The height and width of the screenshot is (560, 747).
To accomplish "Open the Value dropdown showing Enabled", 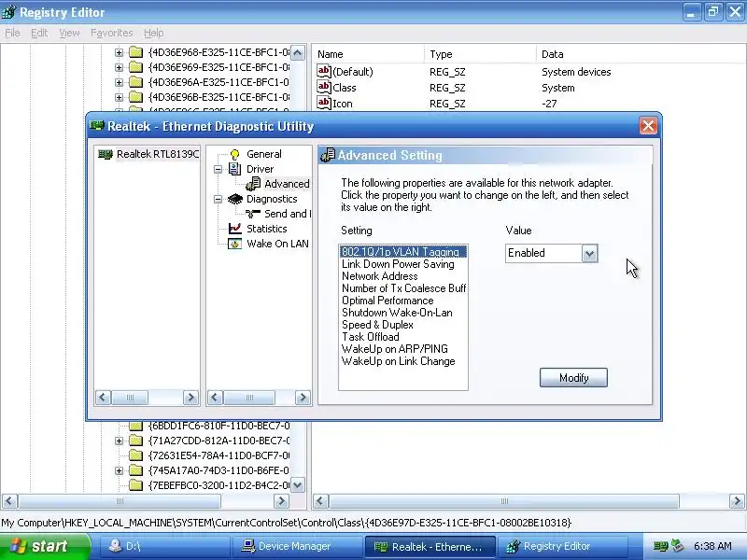I will (x=589, y=253).
